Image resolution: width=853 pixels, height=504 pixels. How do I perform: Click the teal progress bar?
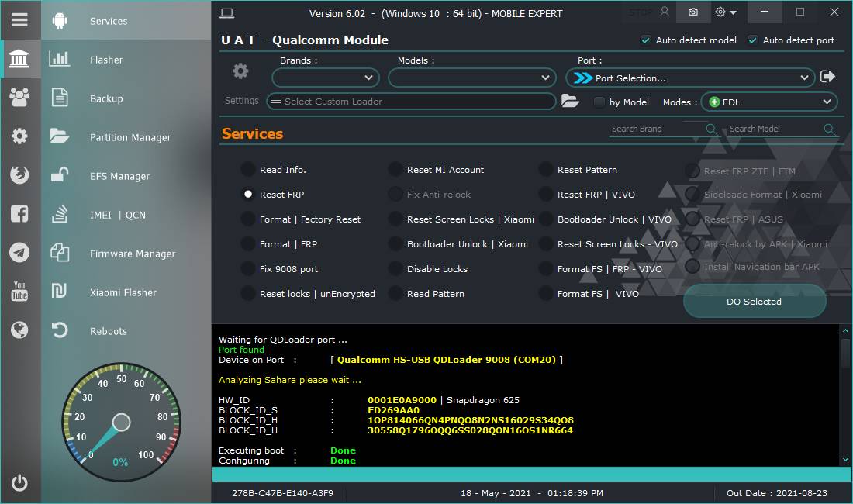coord(531,474)
